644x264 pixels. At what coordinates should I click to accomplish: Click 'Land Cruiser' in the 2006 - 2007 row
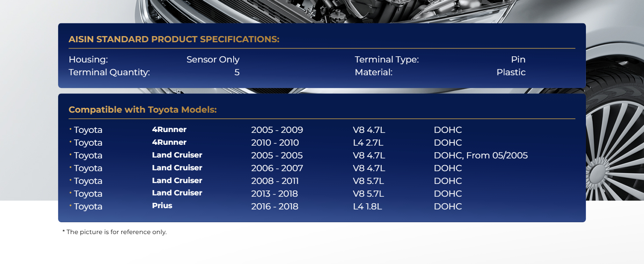[177, 168]
